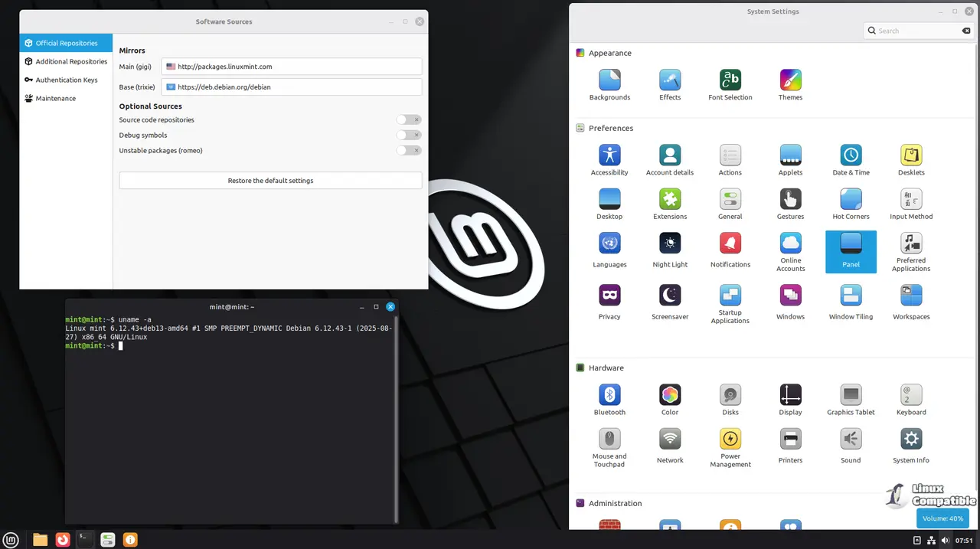Open Night Light settings
The image size is (980, 549).
[670, 244]
